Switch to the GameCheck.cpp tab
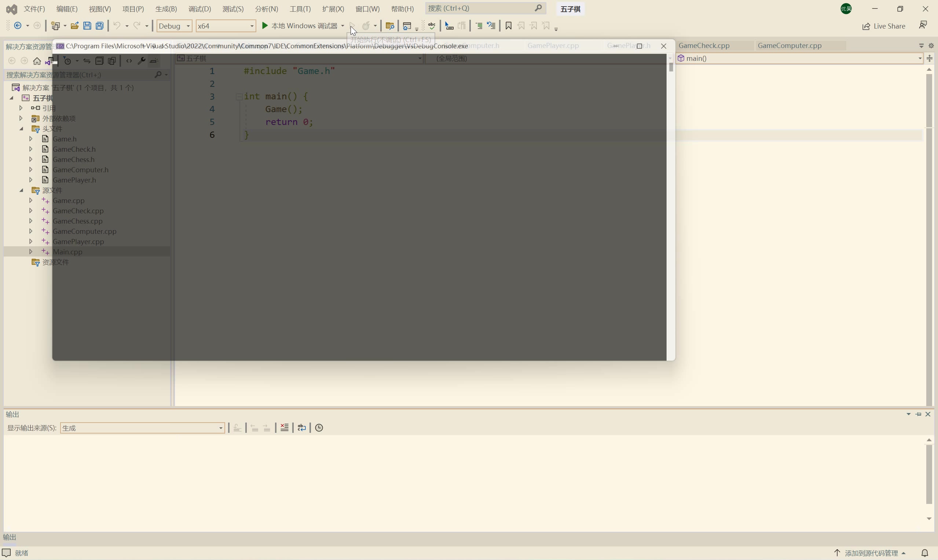This screenshot has height=560, width=938. (704, 46)
